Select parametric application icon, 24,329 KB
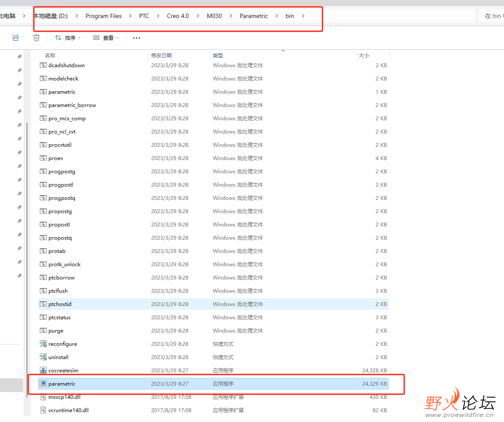Image resolution: width=504 pixels, height=422 pixels. (x=43, y=384)
